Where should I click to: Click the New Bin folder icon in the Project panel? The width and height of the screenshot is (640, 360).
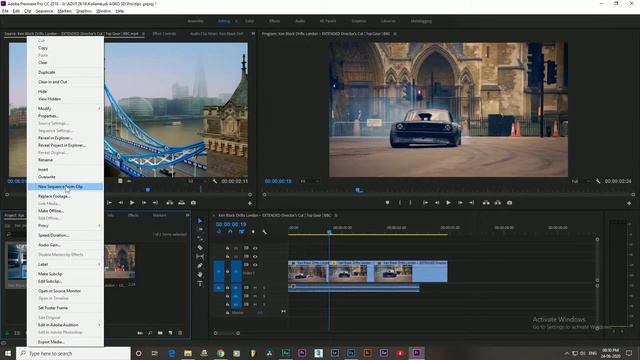coord(160,333)
